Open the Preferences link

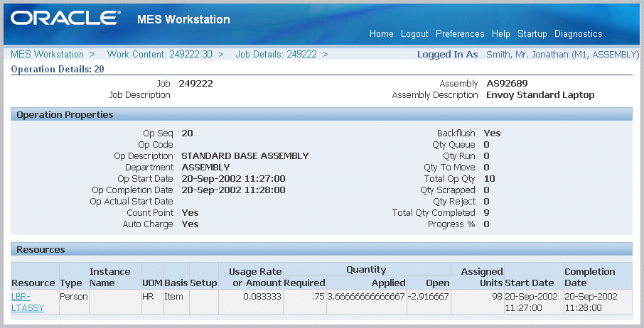click(460, 34)
